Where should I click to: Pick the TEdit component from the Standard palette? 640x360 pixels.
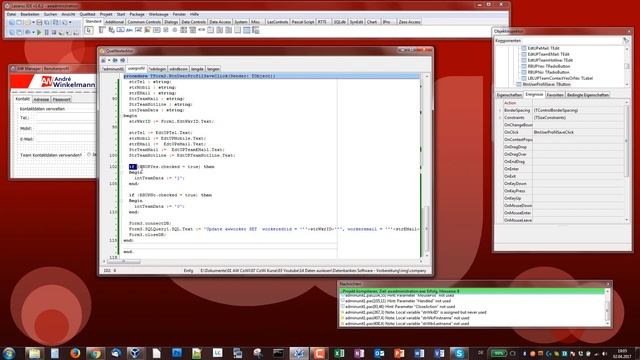pyautogui.click(x=138, y=30)
